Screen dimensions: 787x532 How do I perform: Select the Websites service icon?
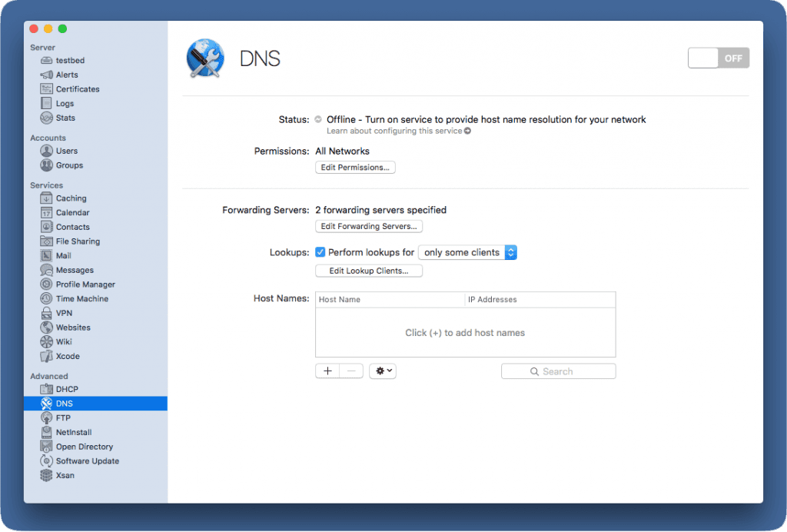48,327
